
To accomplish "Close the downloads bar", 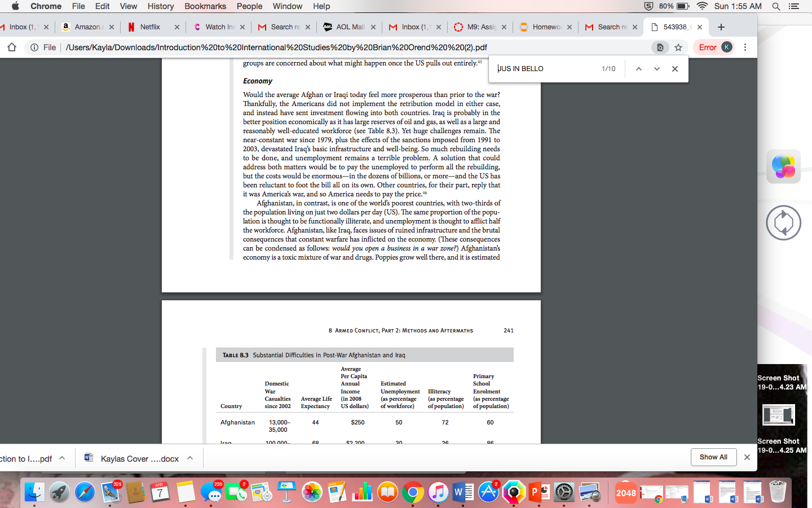I will pyautogui.click(x=747, y=457).
